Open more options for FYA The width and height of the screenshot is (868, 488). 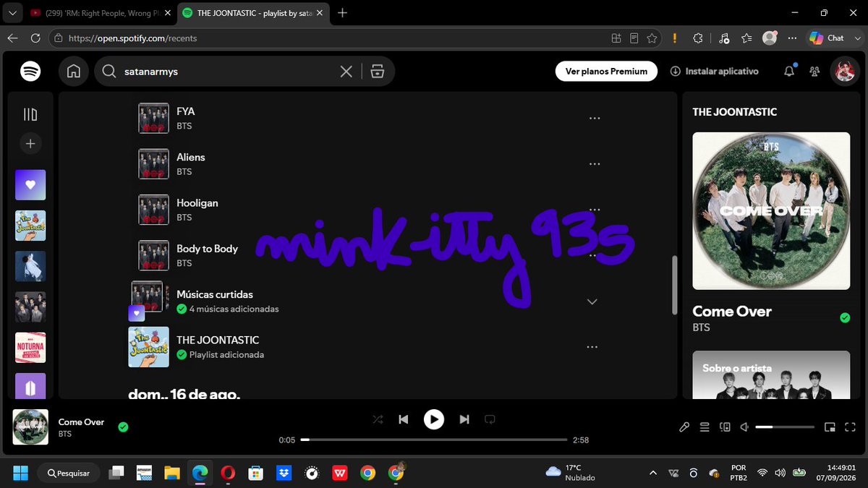click(595, 118)
